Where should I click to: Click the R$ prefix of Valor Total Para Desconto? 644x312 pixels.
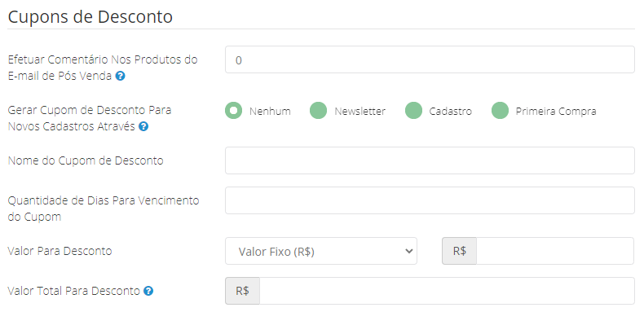(242, 291)
